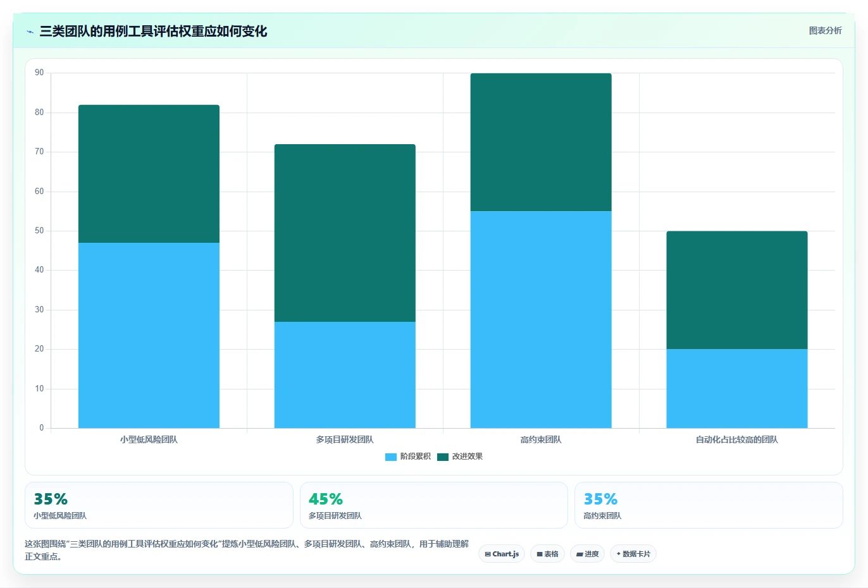This screenshot has height=588, width=868.
Task: Select the 数据卡片 tag
Action: [x=633, y=554]
